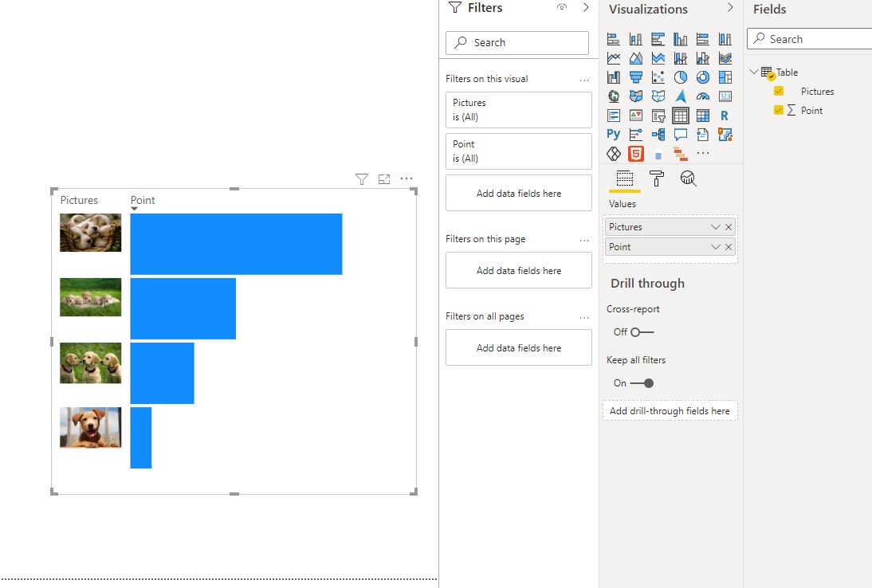Screen dimensions: 872x588
Task: Select the globe map visual
Action: pyautogui.click(x=614, y=96)
